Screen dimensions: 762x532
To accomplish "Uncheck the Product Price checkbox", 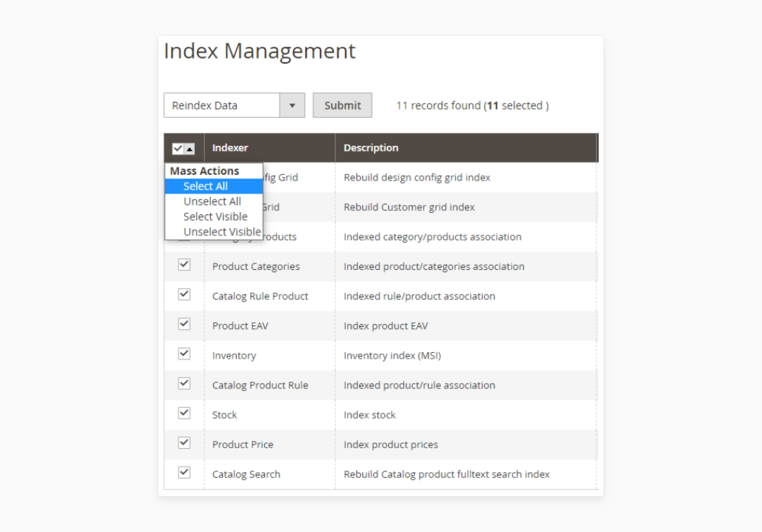I will 184,443.
